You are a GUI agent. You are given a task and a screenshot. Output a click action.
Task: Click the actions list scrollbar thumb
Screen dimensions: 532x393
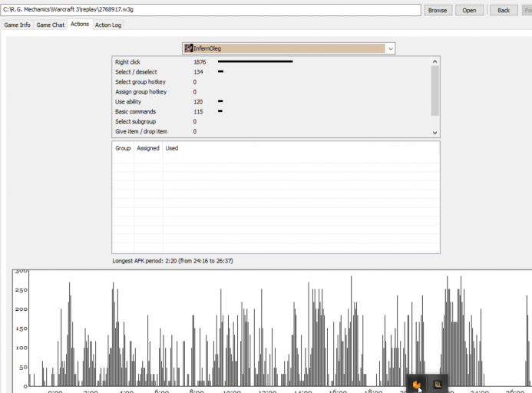point(435,91)
